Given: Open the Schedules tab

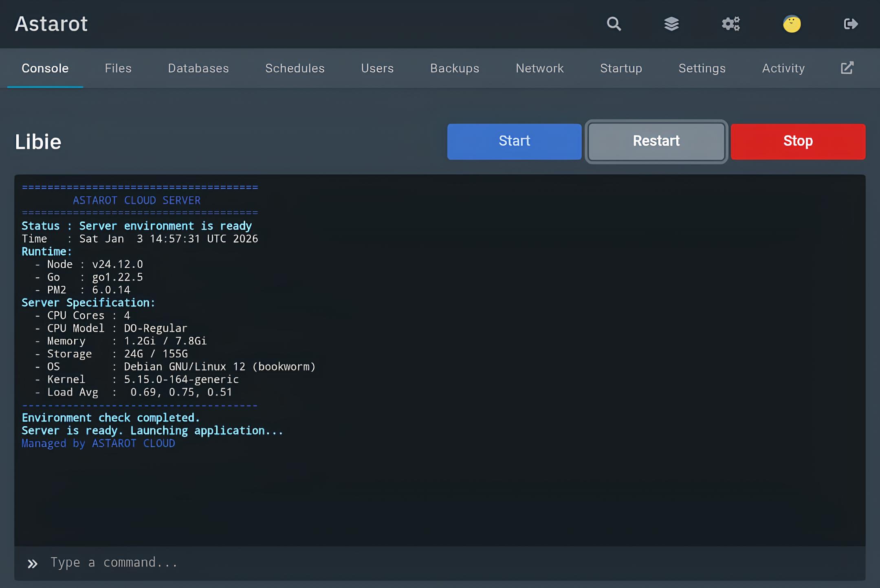Looking at the screenshot, I should point(295,68).
